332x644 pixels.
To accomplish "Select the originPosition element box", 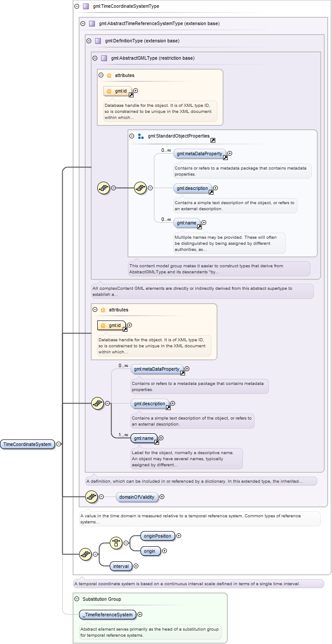I will click(x=158, y=536).
